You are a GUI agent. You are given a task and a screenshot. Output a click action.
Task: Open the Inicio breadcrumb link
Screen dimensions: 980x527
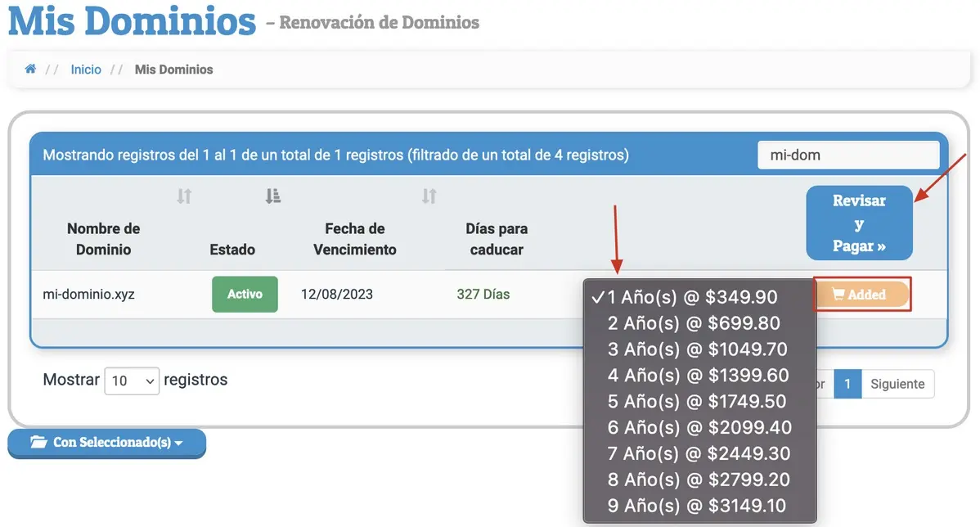(86, 70)
